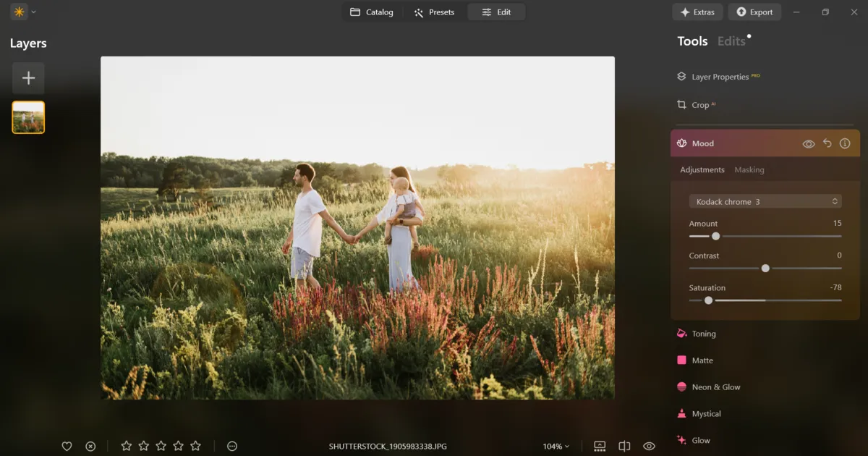Open the Kodack chrome 3 dropdown

[765, 201]
